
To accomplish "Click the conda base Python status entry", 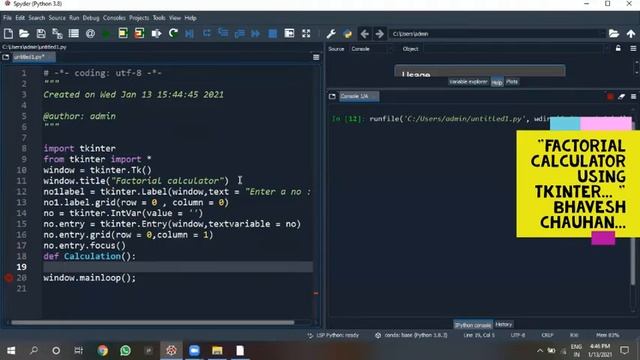I will (x=411, y=335).
